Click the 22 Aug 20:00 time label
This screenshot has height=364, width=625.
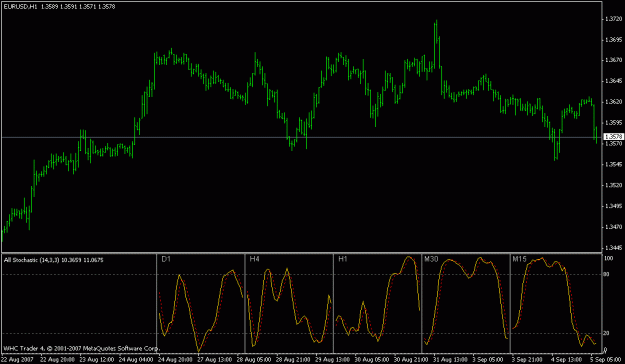click(x=57, y=360)
